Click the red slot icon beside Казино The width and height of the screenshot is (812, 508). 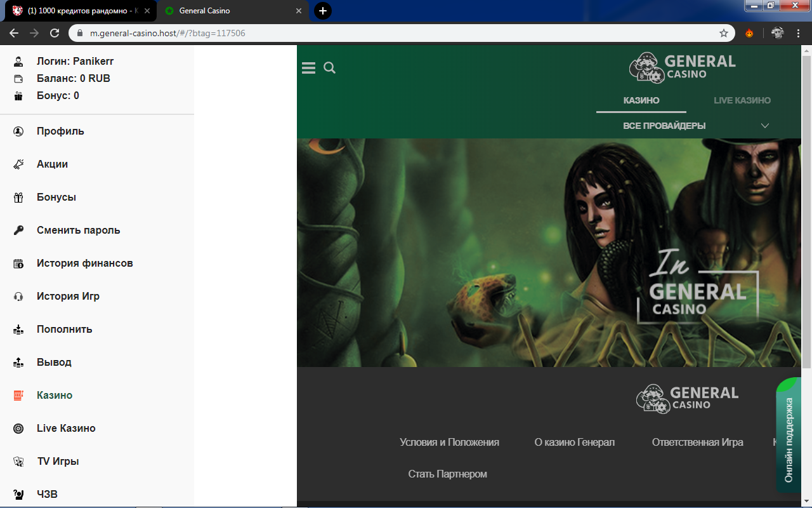[18, 396]
